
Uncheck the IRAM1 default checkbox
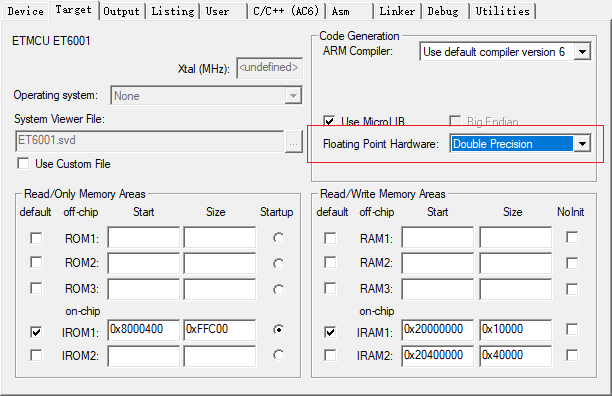click(330, 332)
